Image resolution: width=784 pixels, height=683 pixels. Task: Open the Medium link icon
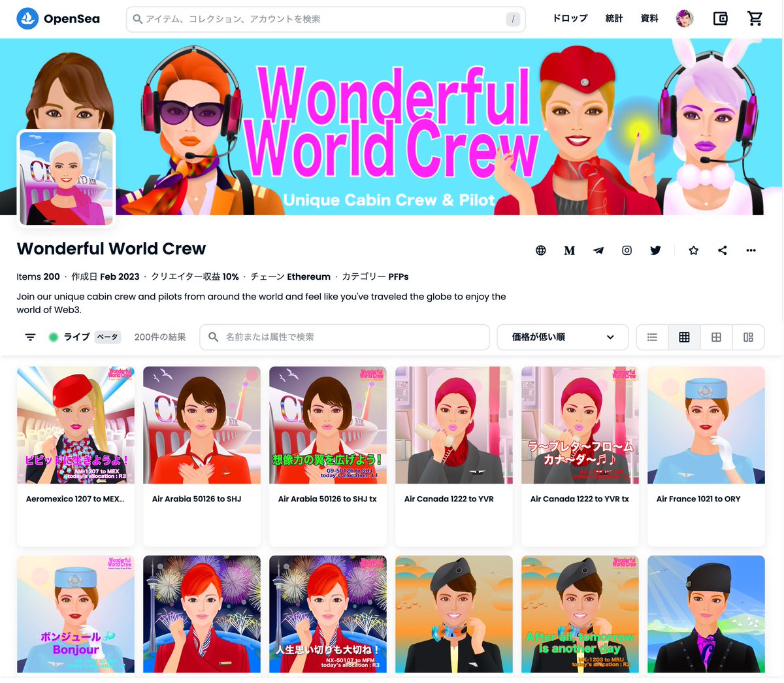tap(570, 250)
